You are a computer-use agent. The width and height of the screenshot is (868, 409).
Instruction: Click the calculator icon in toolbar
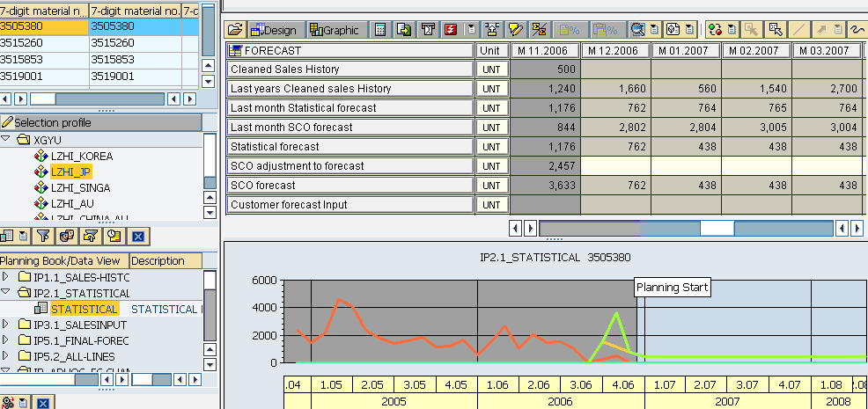(380, 30)
